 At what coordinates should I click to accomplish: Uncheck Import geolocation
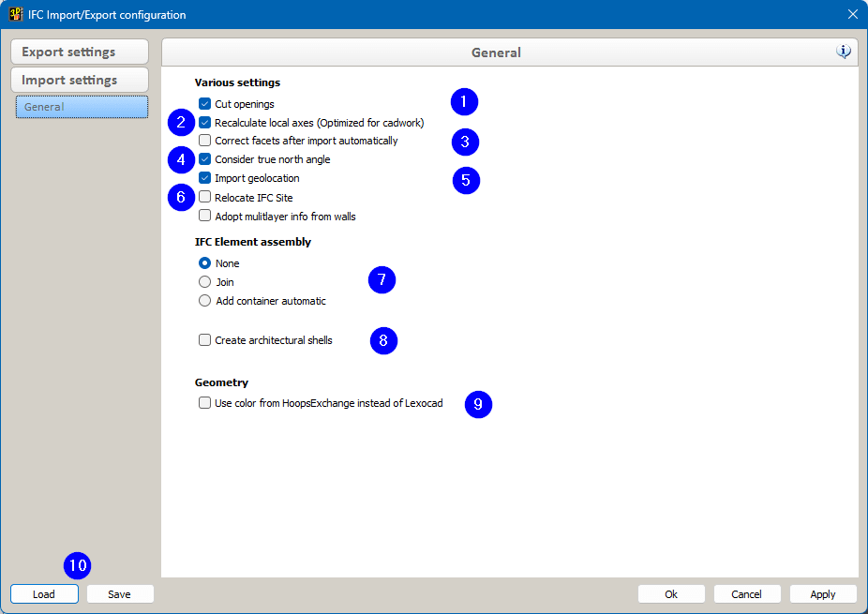[x=204, y=178]
